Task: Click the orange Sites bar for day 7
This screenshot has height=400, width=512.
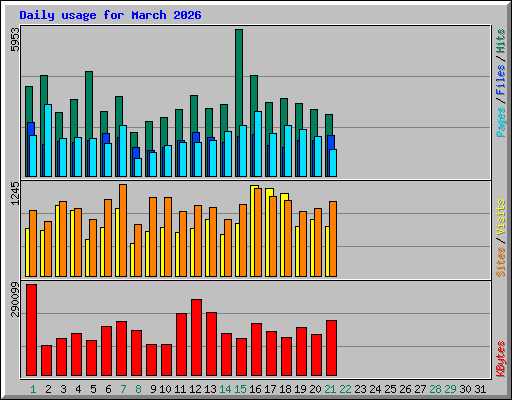Action: pyautogui.click(x=123, y=230)
